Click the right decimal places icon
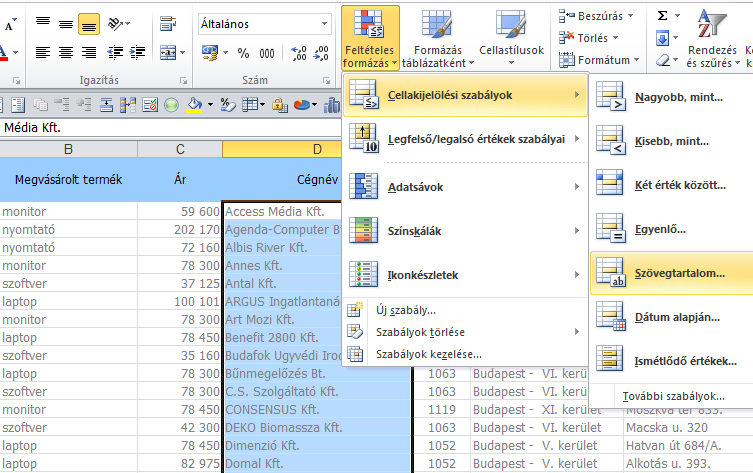The height and width of the screenshot is (473, 753). pyautogui.click(x=321, y=53)
